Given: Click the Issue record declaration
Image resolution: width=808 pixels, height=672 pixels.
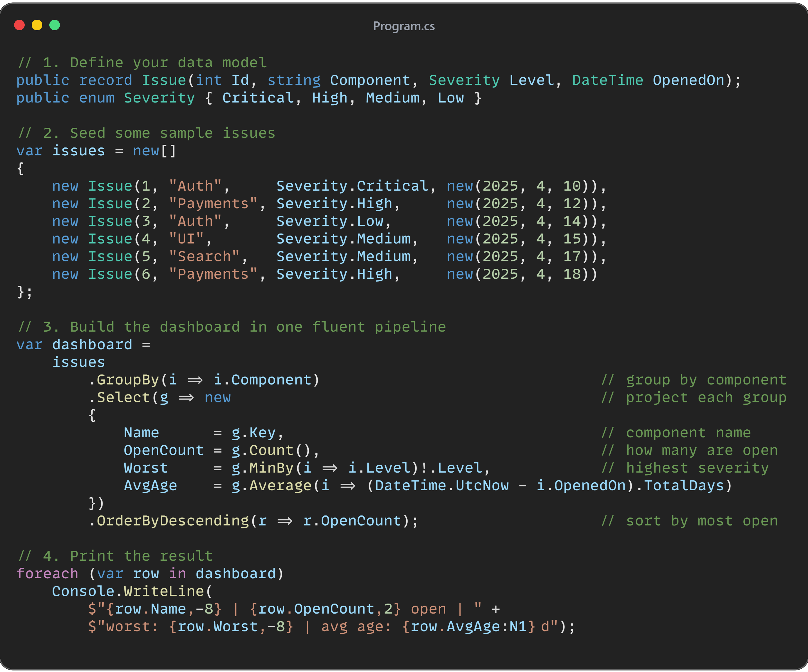Looking at the screenshot, I should click(x=164, y=80).
